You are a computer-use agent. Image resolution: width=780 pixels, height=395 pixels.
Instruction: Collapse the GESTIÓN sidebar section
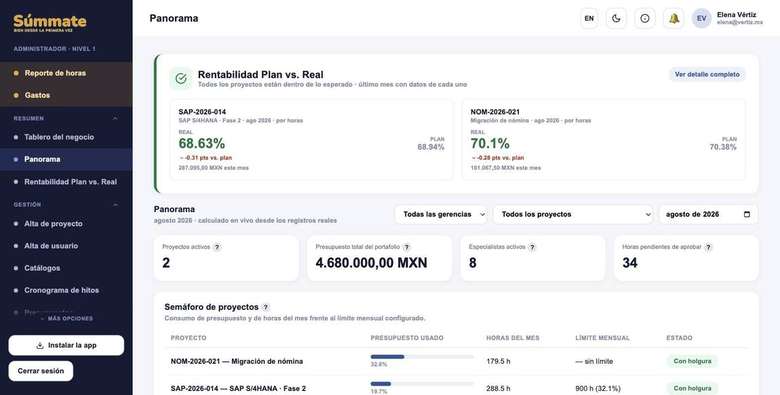point(115,205)
